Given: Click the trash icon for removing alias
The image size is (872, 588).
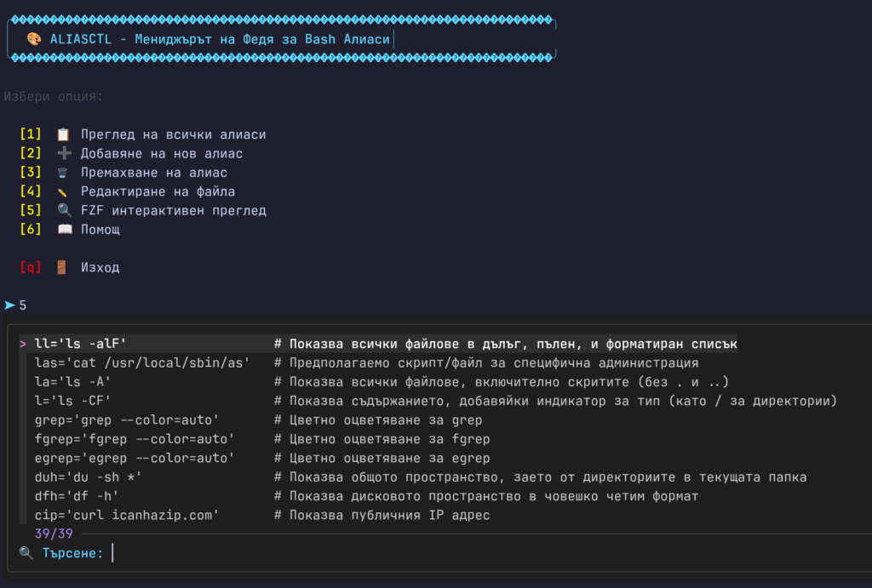Looking at the screenshot, I should (62, 173).
